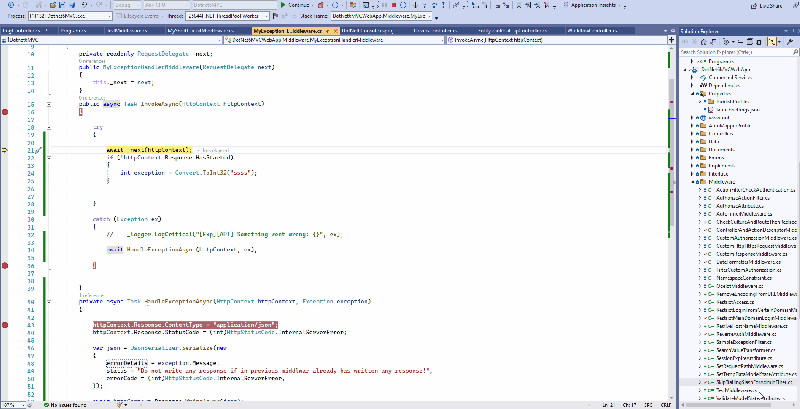This screenshot has width=800, height=409.
Task: Toggle the highlighted Solution Explorer toolbar button
Action: (772, 42)
